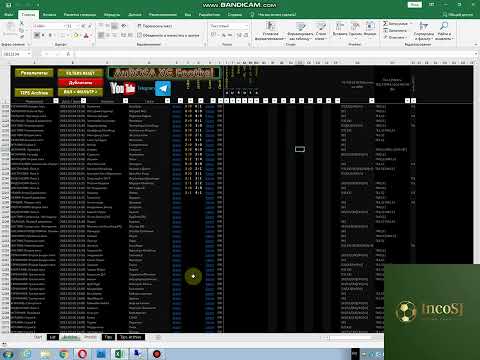
Task: Open the fourth column filter dropdown in the header
Action: point(167,101)
